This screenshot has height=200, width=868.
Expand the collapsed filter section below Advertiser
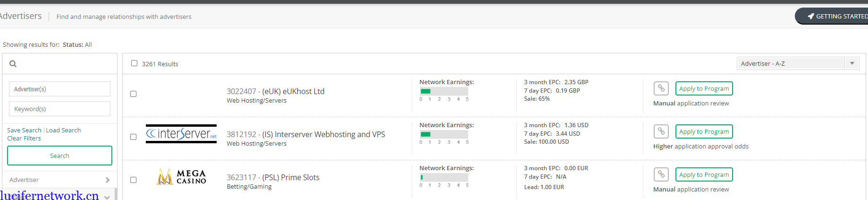(x=107, y=197)
